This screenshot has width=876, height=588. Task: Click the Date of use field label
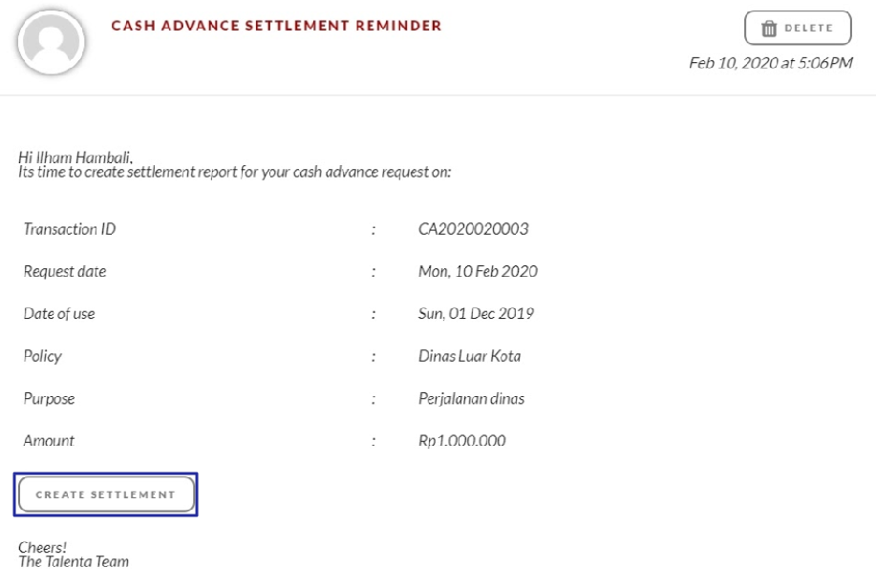[58, 314]
